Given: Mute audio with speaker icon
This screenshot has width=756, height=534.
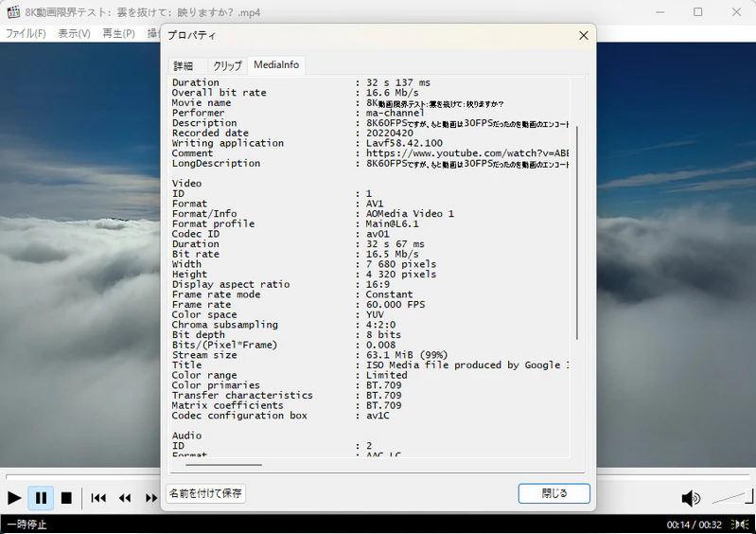Looking at the screenshot, I should tap(691, 498).
